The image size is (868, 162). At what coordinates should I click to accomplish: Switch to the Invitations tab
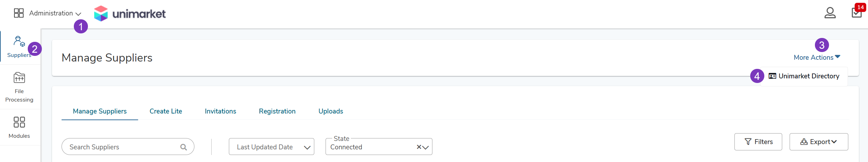[x=220, y=111]
